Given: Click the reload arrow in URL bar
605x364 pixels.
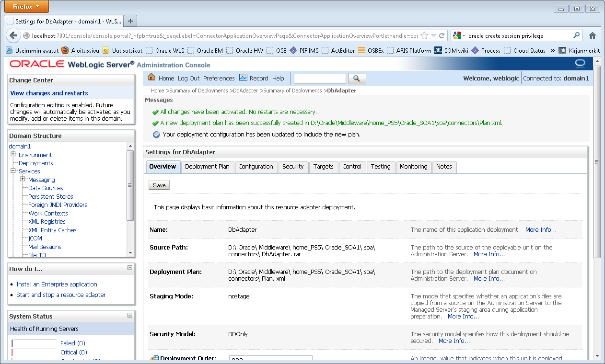Looking at the screenshot, I should (x=442, y=35).
